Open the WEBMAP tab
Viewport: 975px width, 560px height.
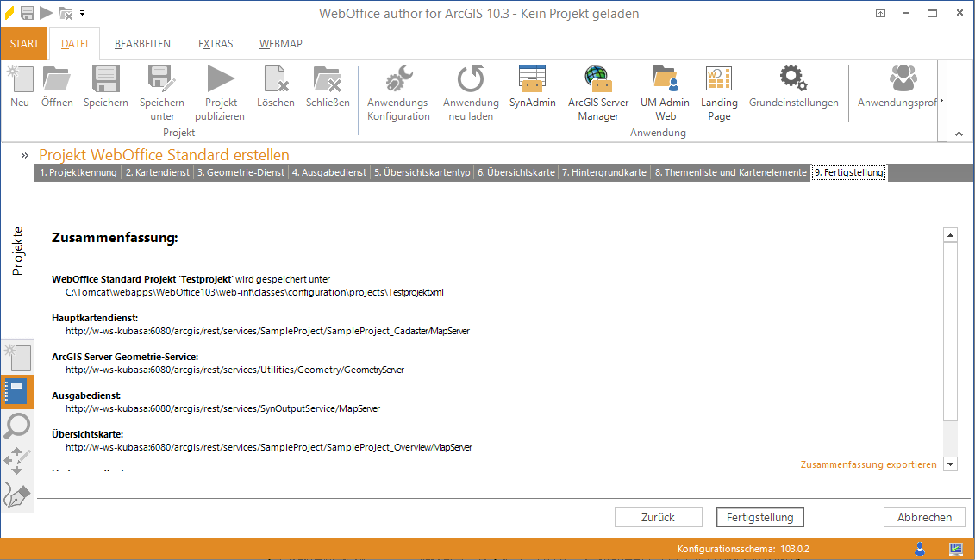pos(280,43)
